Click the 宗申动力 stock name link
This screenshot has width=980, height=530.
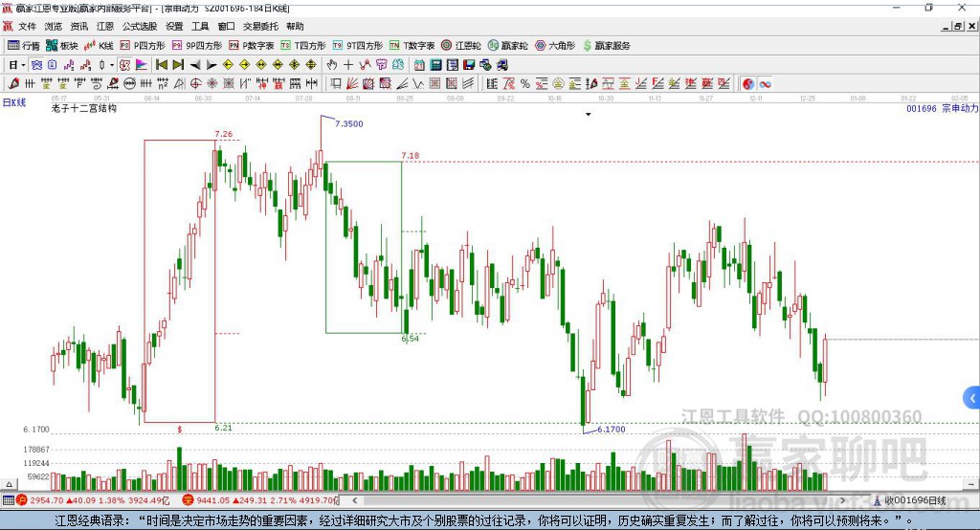point(960,109)
